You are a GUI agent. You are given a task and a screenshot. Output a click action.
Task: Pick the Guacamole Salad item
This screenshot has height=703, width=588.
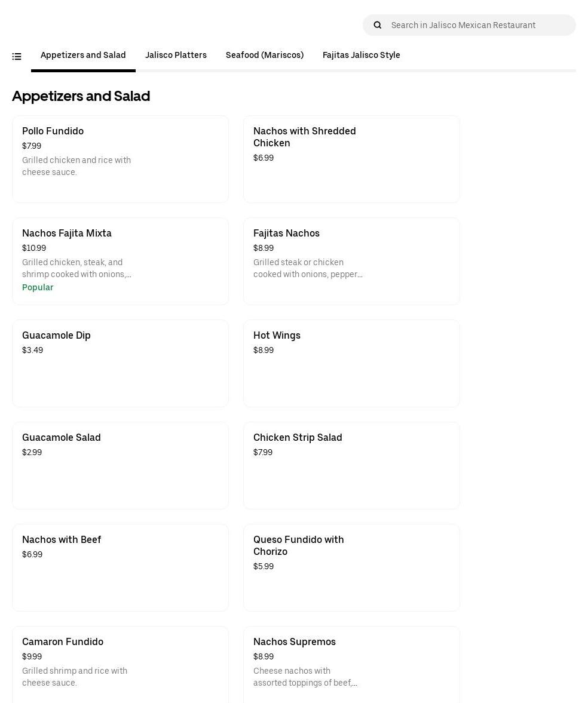(120, 465)
